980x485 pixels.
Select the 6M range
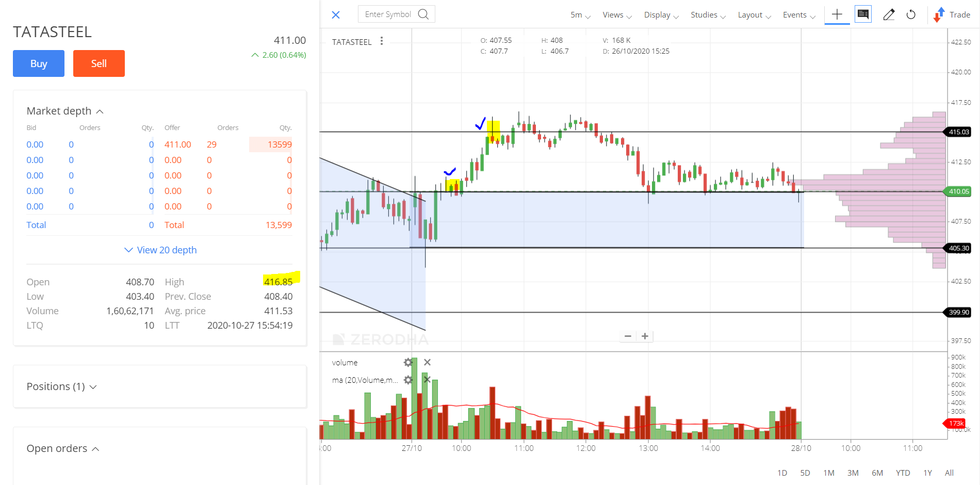pos(877,473)
